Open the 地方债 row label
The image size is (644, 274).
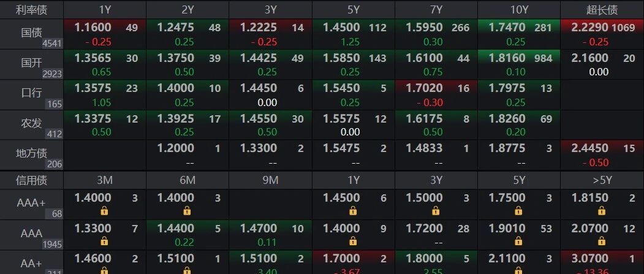point(32,154)
